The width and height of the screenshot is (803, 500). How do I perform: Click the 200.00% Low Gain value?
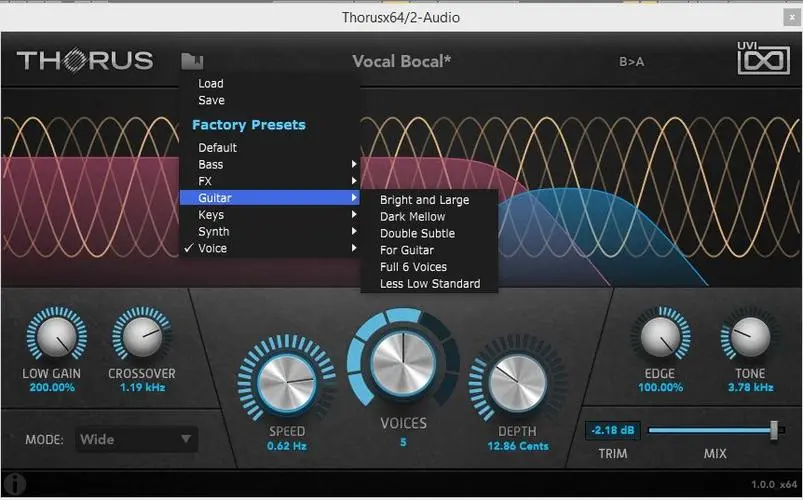tap(52, 388)
